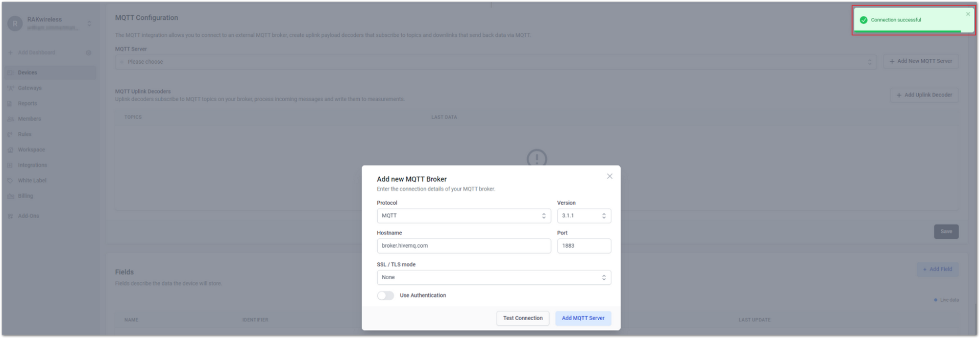
Task: Open the MQTT Server Please choose dropdown
Action: (496, 62)
